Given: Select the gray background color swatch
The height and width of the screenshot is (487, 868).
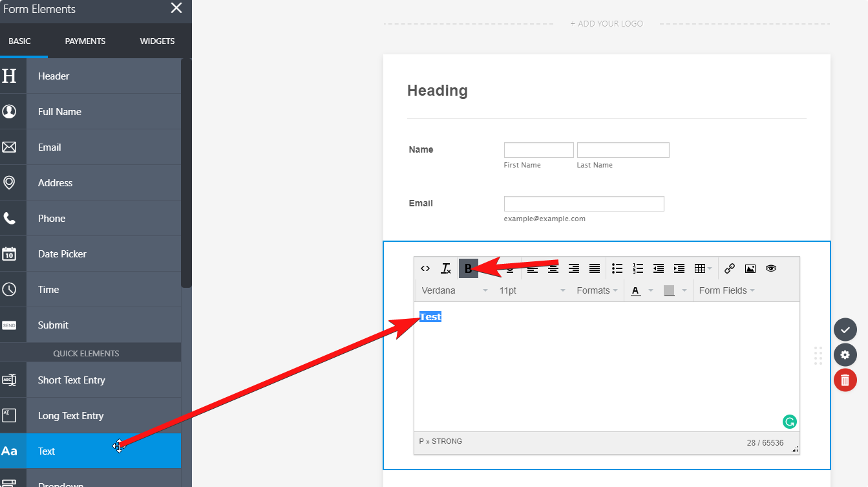Looking at the screenshot, I should pyautogui.click(x=669, y=291).
